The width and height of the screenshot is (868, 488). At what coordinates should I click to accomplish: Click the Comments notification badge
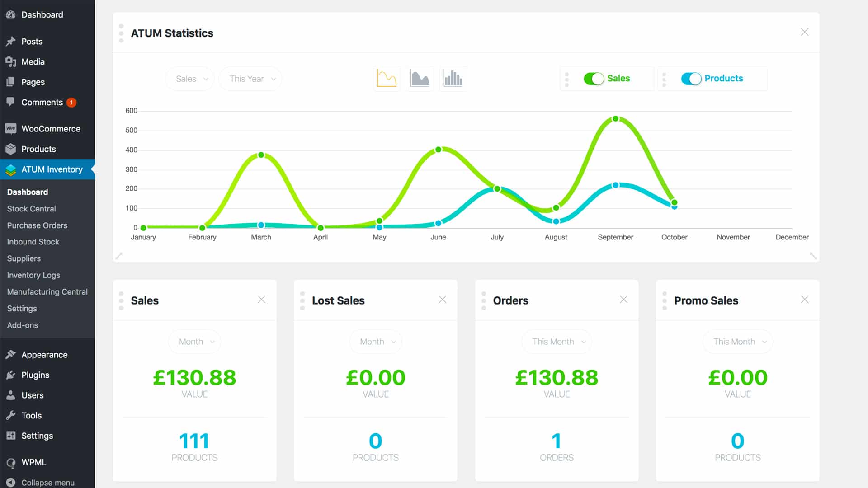click(x=71, y=103)
